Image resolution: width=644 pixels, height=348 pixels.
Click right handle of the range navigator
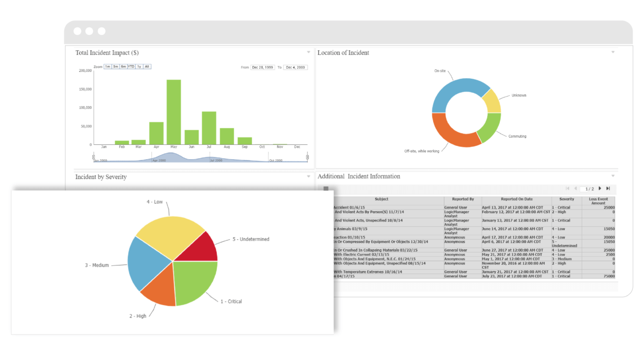[x=308, y=157]
